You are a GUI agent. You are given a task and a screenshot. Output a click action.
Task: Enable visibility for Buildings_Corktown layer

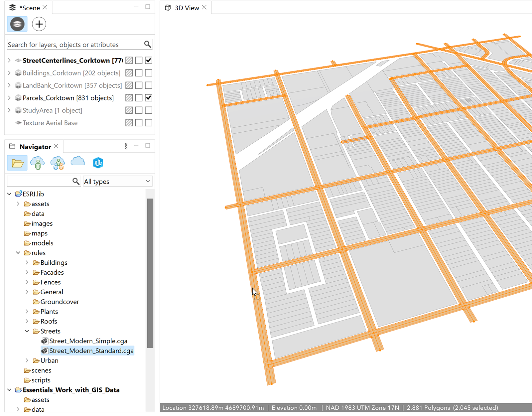[149, 73]
